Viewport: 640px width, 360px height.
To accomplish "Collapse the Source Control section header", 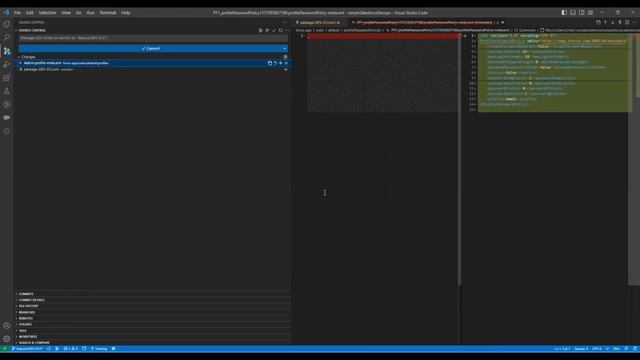I will tap(32, 30).
